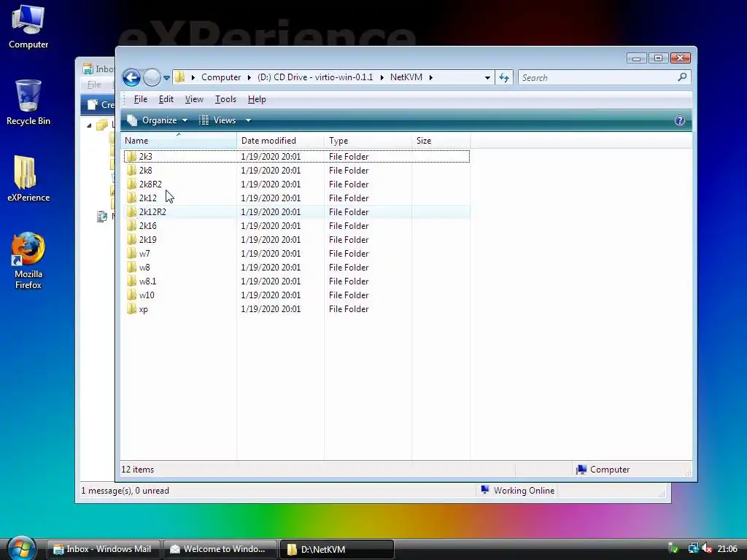
Task: Open the View menu
Action: pyautogui.click(x=194, y=99)
